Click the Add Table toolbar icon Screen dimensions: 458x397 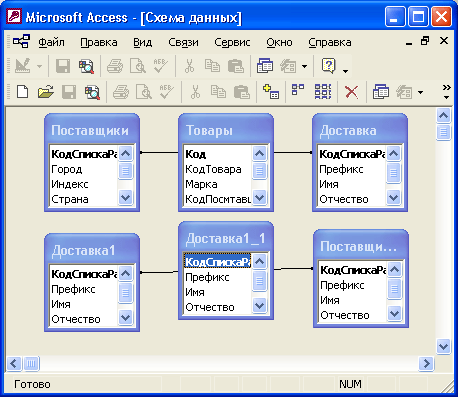click(x=271, y=92)
